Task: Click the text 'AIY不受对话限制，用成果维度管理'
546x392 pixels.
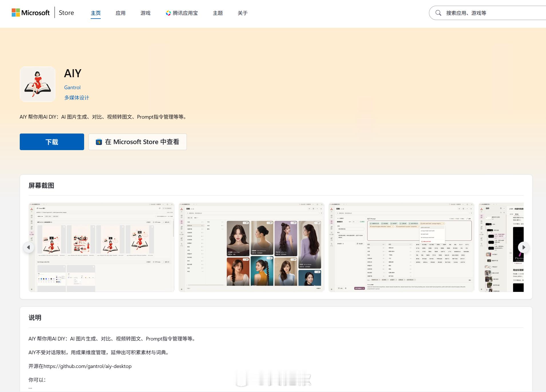Action: tap(67, 353)
